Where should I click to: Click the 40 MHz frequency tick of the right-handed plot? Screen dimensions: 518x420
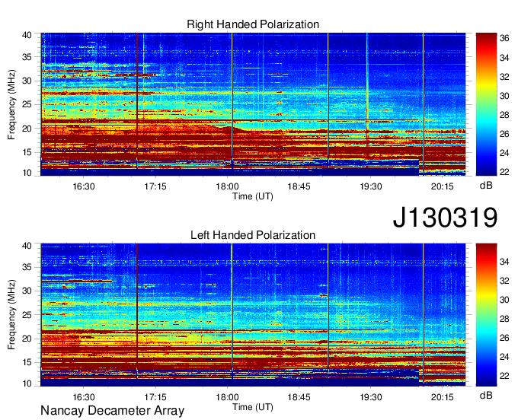point(27,35)
